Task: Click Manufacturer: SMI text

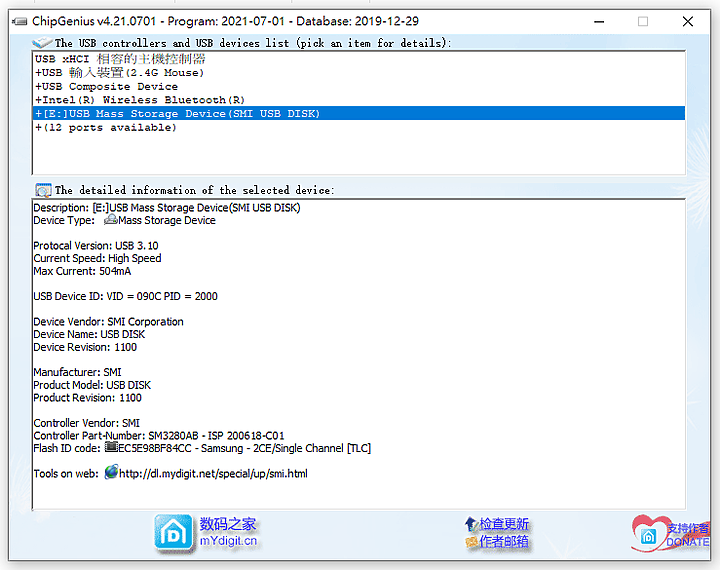Action: pyautogui.click(x=77, y=372)
